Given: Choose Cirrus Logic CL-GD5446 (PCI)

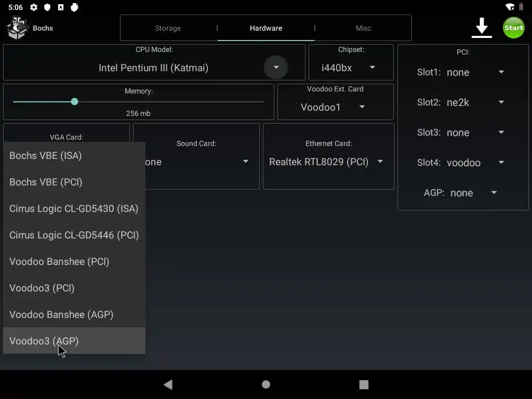Looking at the screenshot, I should (74, 235).
